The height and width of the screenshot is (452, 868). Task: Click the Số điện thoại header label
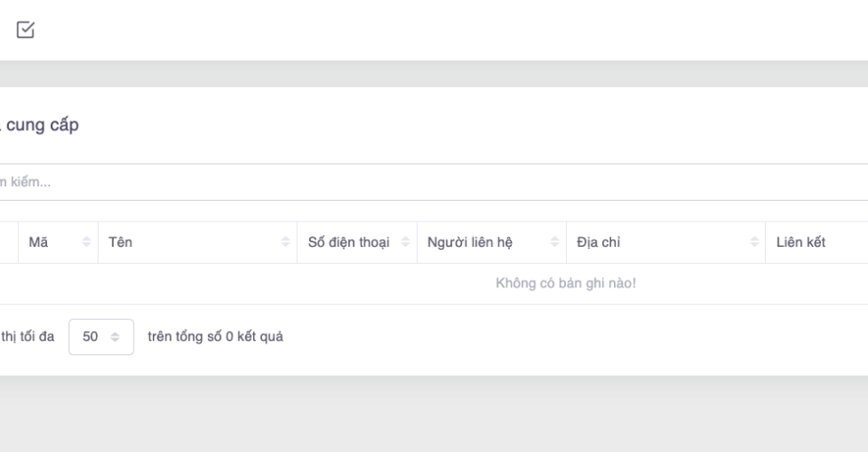point(348,242)
